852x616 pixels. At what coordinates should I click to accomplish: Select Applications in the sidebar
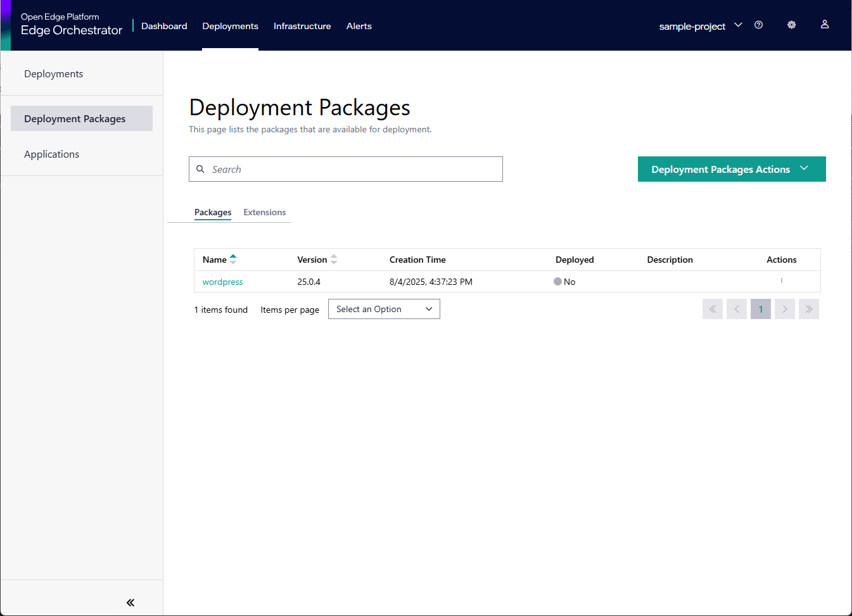(52, 154)
